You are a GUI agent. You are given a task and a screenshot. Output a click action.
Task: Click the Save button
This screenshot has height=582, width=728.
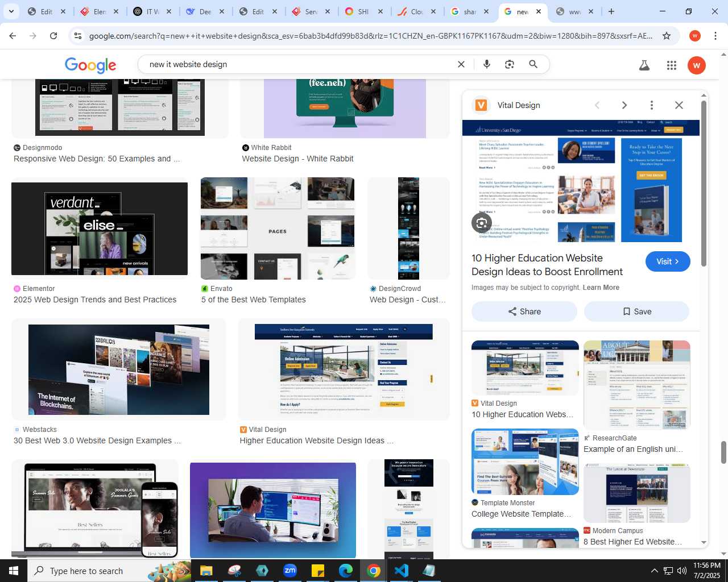coord(636,311)
